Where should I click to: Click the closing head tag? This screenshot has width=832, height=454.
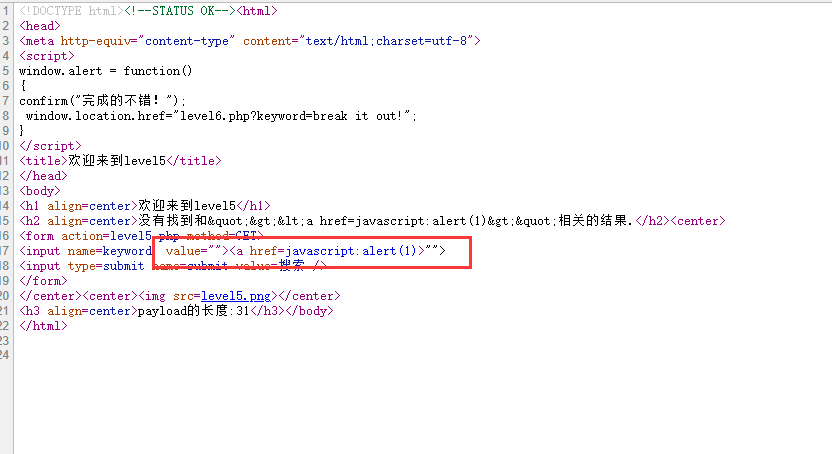click(44, 176)
